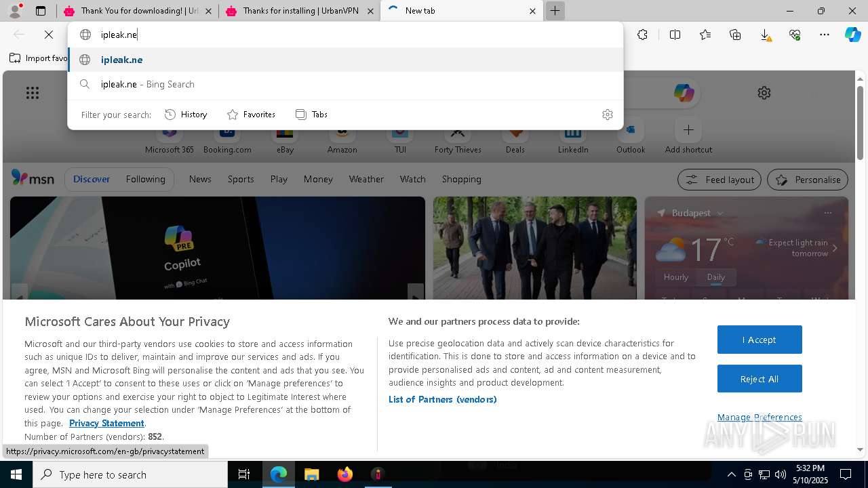The height and width of the screenshot is (488, 868).
Task: Expand weather forecast arrow
Action: click(835, 248)
